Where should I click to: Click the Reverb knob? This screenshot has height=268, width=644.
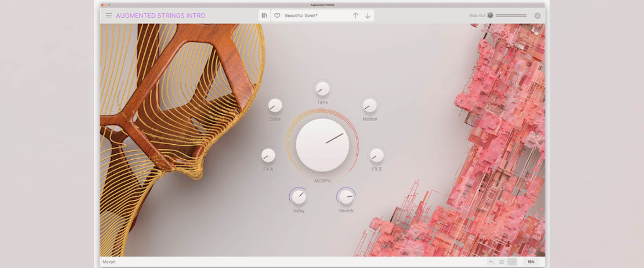point(346,197)
